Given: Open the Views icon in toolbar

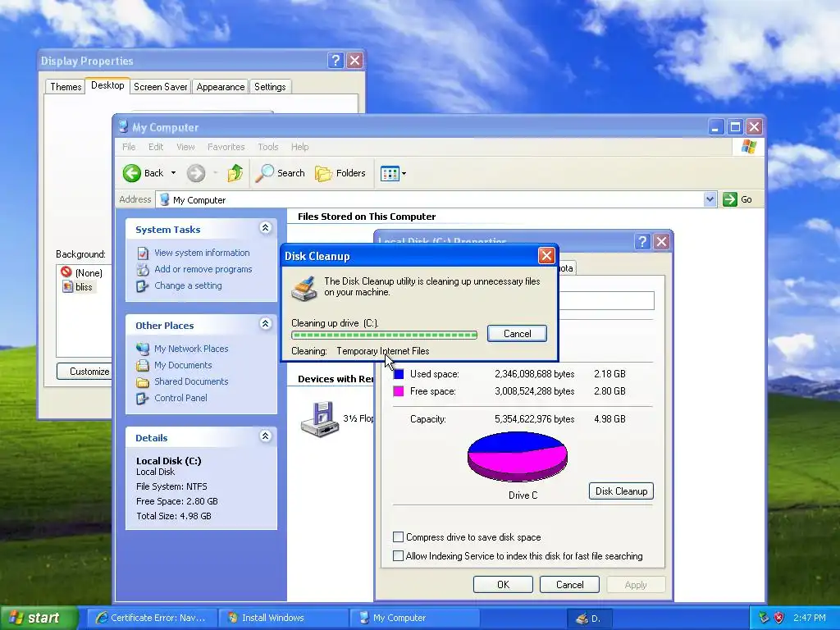Looking at the screenshot, I should 390,173.
